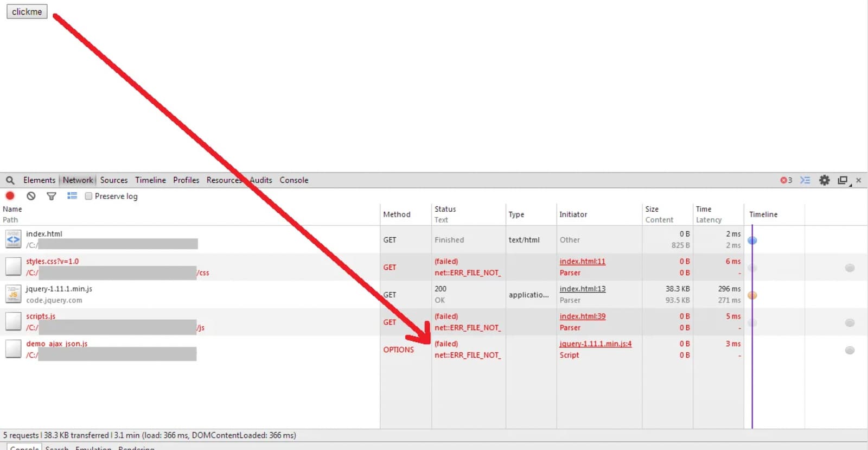Sort requests by Status column header
The height and width of the screenshot is (450, 868).
coord(445,210)
